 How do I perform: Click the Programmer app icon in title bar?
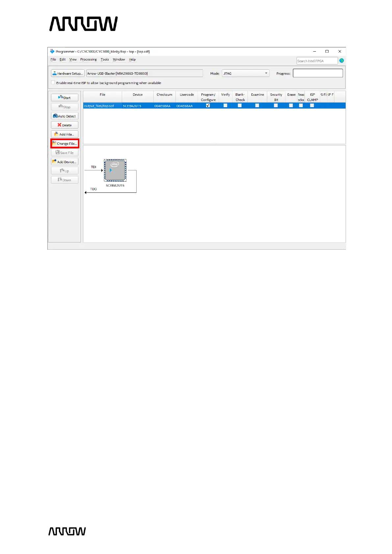52,51
